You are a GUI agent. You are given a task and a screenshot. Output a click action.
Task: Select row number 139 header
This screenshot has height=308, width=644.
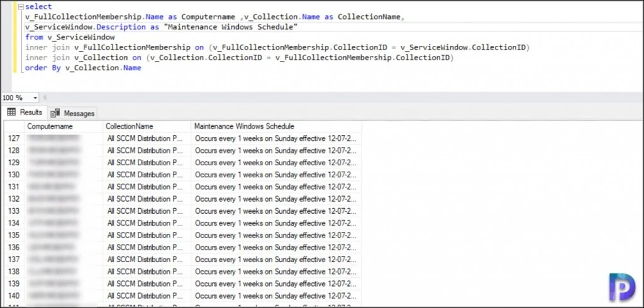pos(14,283)
